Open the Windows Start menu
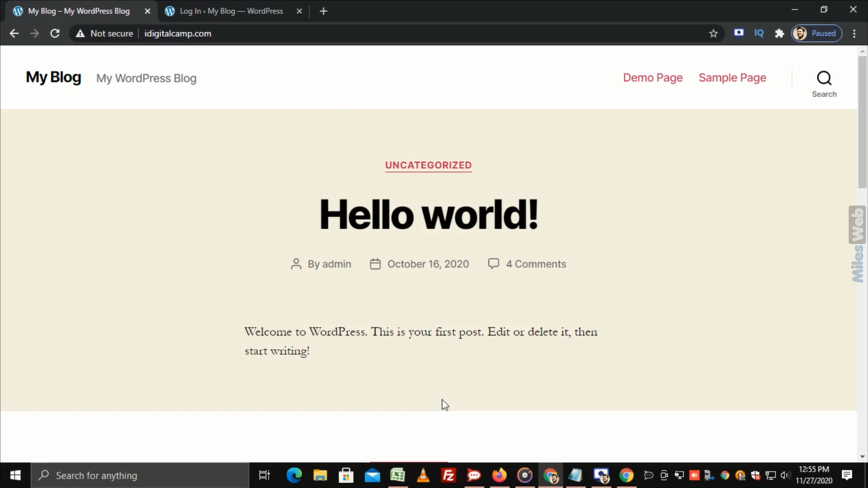Viewport: 868px width, 488px height. pyautogui.click(x=15, y=475)
